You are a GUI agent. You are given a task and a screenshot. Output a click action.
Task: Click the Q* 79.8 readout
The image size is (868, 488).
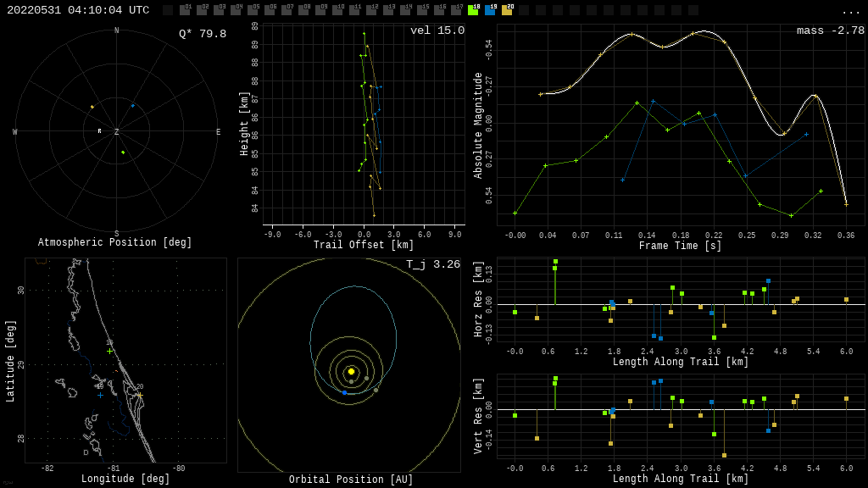(x=203, y=34)
